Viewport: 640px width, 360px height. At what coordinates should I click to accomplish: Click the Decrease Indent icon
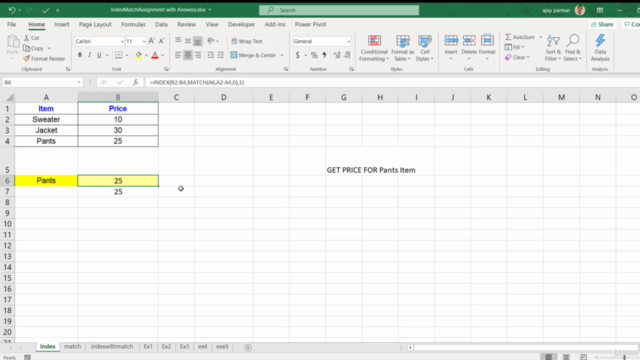[x=211, y=55]
